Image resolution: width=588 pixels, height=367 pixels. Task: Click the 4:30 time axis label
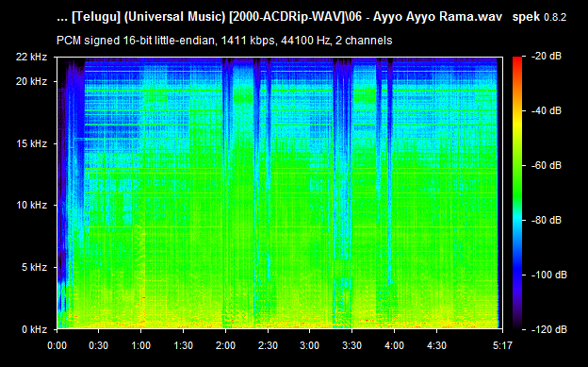(x=436, y=345)
